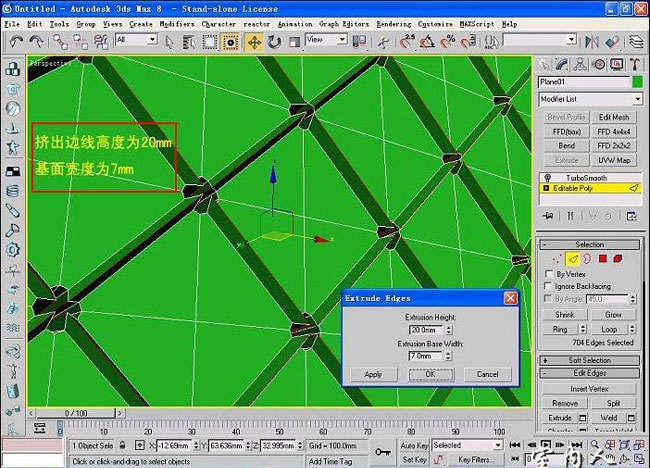Click OK in Extrude Edges dialog
The image size is (650, 468).
click(431, 374)
